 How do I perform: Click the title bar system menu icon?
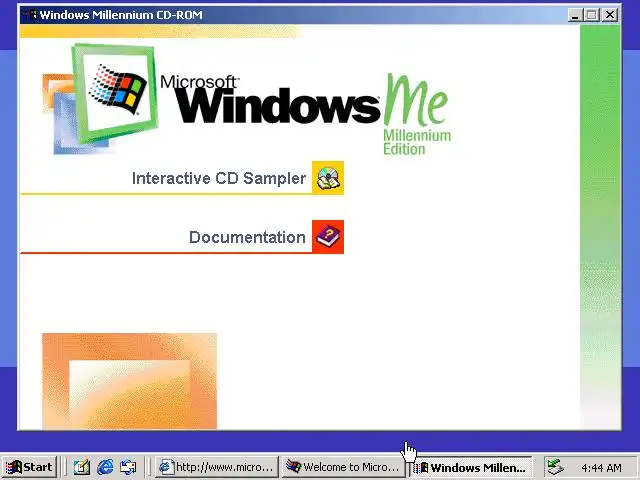pyautogui.click(x=30, y=15)
